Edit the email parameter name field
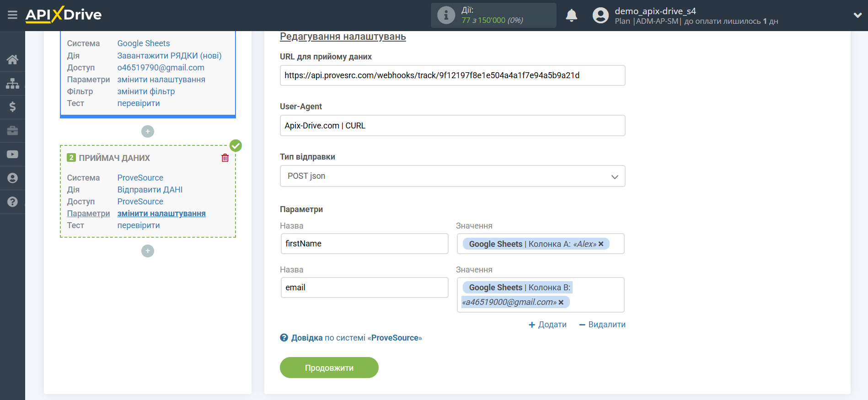This screenshot has height=400, width=868. pyautogui.click(x=364, y=288)
